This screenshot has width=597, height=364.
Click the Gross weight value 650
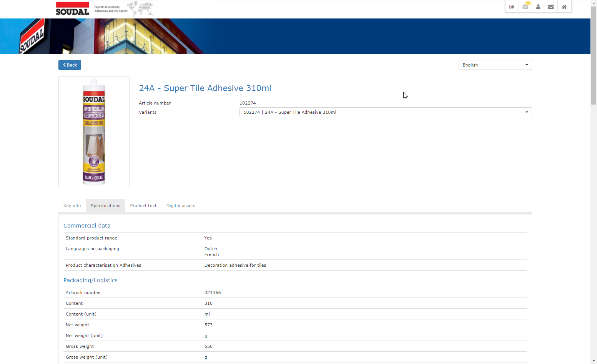(x=208, y=346)
